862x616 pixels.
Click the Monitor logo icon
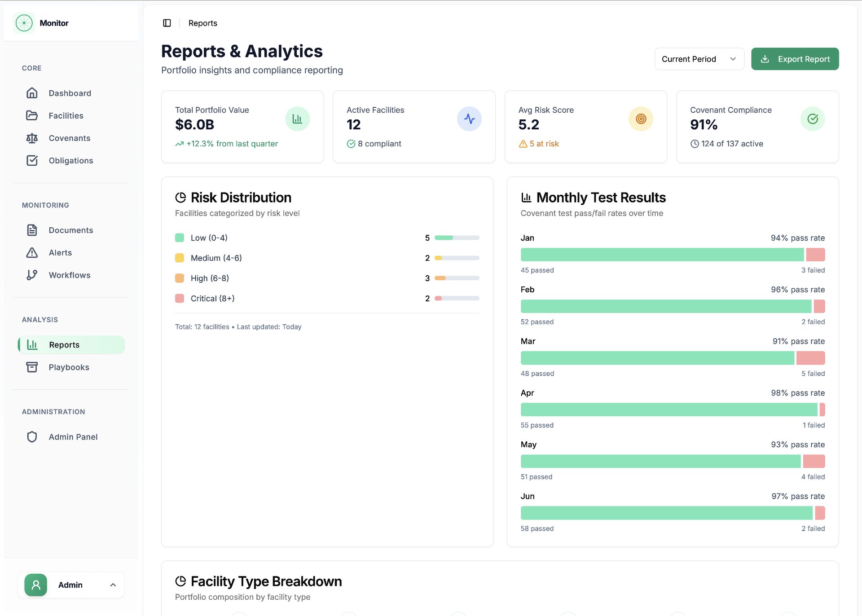coord(24,23)
